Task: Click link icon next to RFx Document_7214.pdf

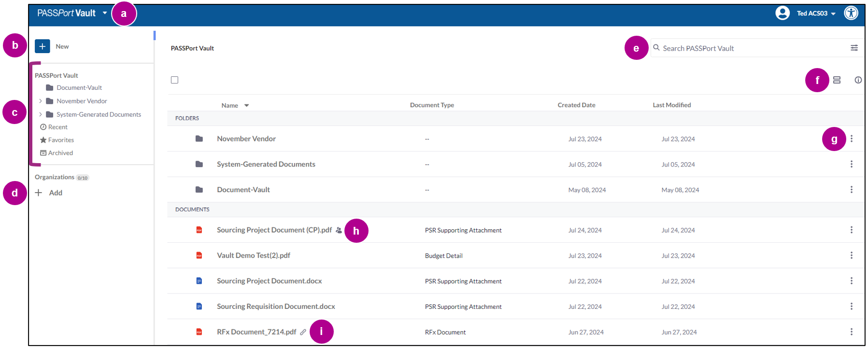Action: coord(303,332)
